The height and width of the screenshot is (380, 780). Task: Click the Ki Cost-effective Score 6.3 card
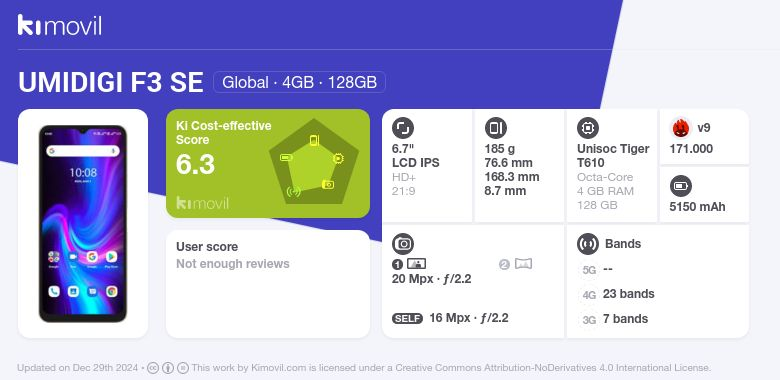(268, 163)
